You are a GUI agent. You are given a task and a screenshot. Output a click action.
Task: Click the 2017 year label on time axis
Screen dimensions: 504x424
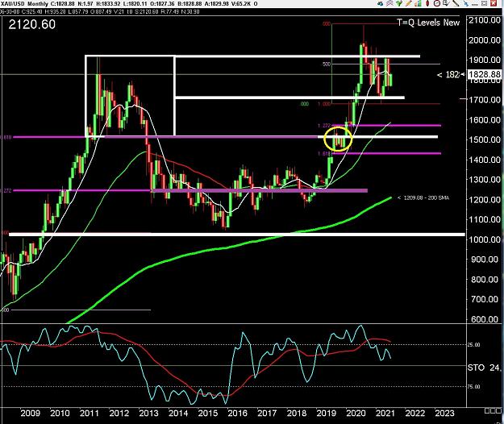[267, 413]
